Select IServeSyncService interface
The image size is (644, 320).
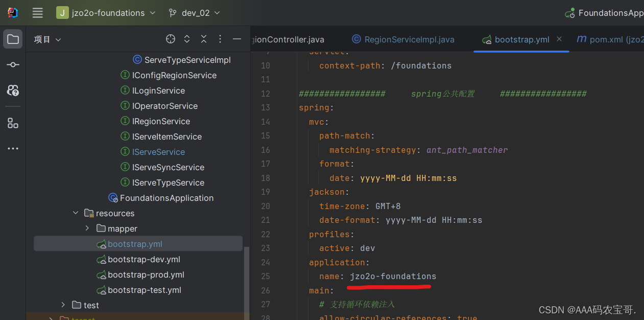point(168,167)
